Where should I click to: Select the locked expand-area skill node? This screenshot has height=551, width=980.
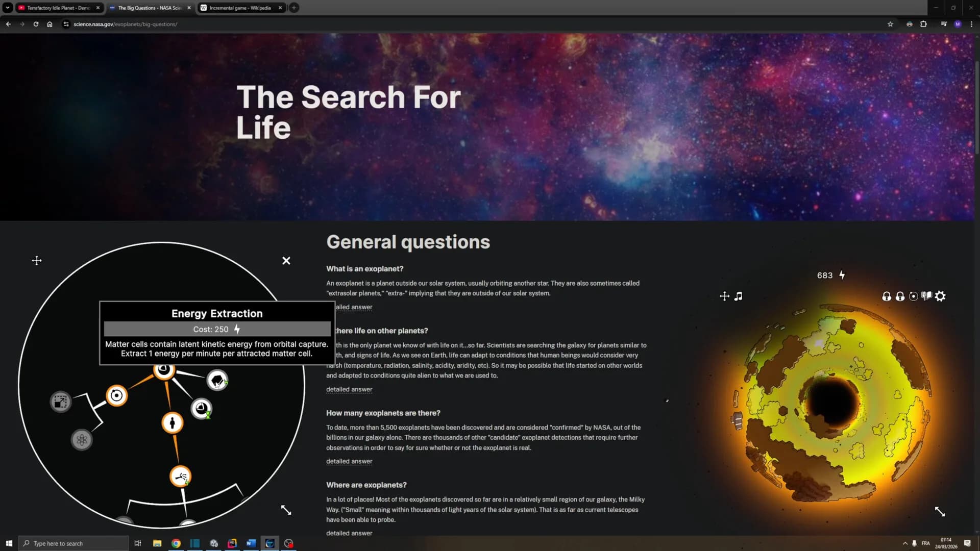(x=60, y=402)
